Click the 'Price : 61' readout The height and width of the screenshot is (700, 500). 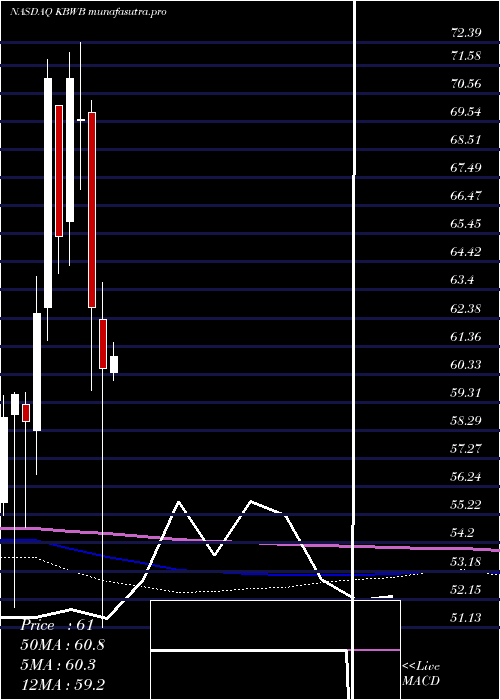(57, 625)
